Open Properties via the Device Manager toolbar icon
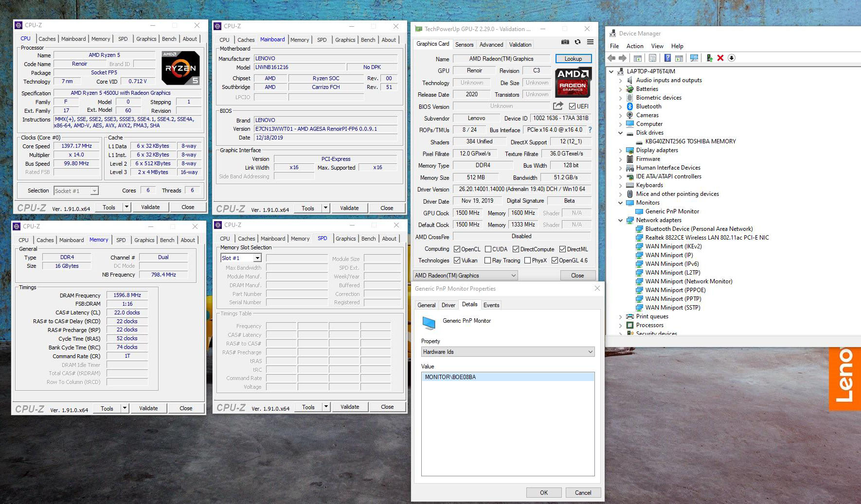 653,58
